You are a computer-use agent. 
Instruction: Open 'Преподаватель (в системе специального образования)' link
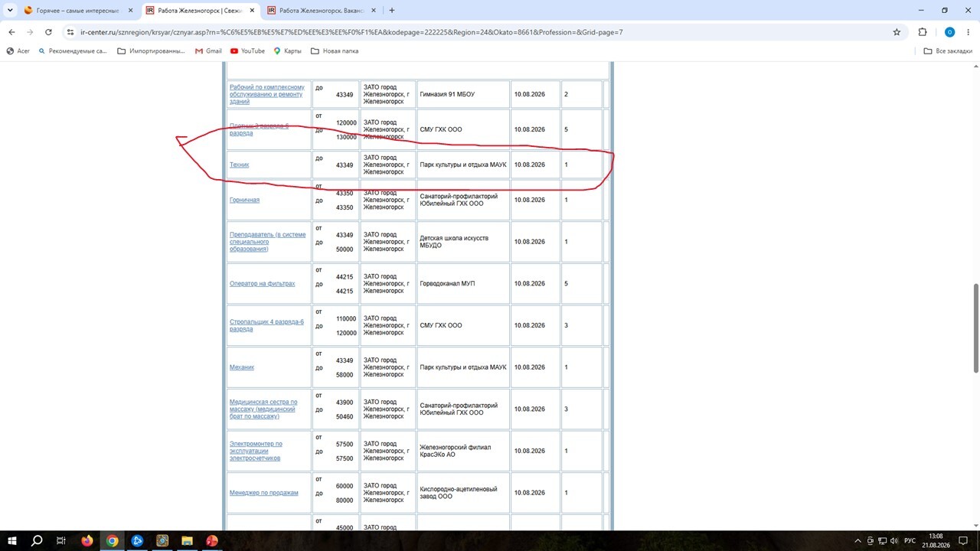pyautogui.click(x=267, y=242)
